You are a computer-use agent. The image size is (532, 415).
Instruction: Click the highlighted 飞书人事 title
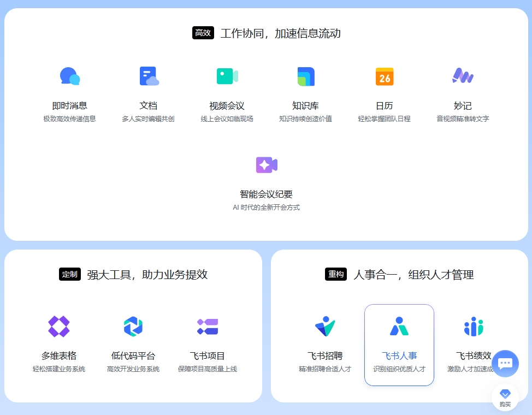(399, 355)
